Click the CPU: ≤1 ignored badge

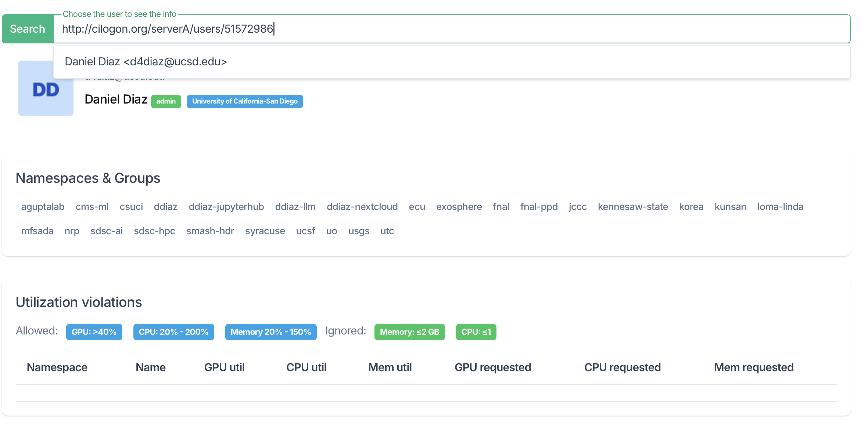476,332
